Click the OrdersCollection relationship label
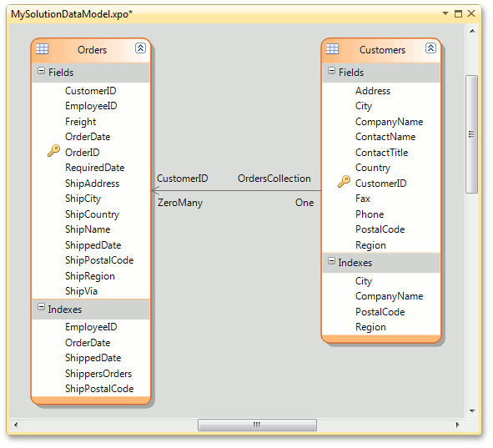Viewport: 493px width, 448px height. click(x=274, y=179)
